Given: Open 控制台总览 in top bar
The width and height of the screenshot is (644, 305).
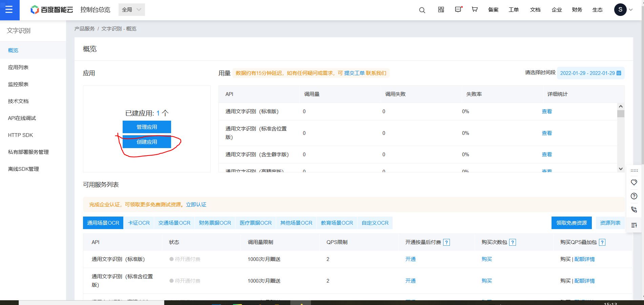Looking at the screenshot, I should point(95,10).
